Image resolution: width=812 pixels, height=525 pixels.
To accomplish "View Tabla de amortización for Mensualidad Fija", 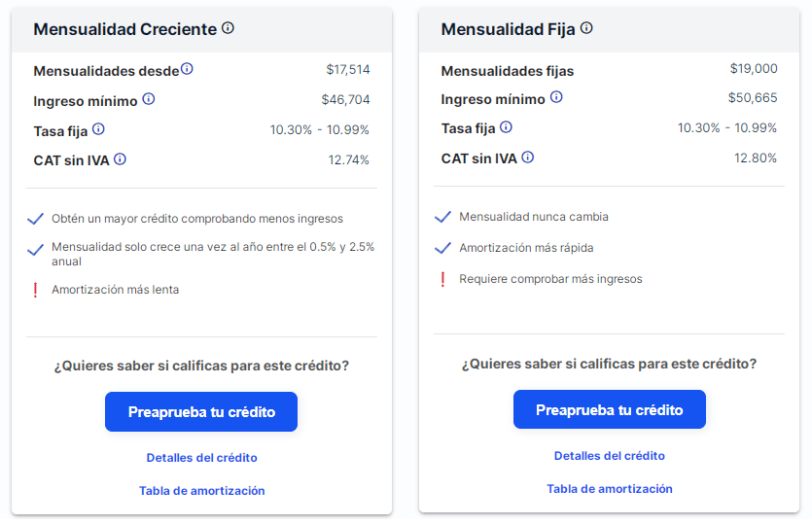I will click(610, 489).
